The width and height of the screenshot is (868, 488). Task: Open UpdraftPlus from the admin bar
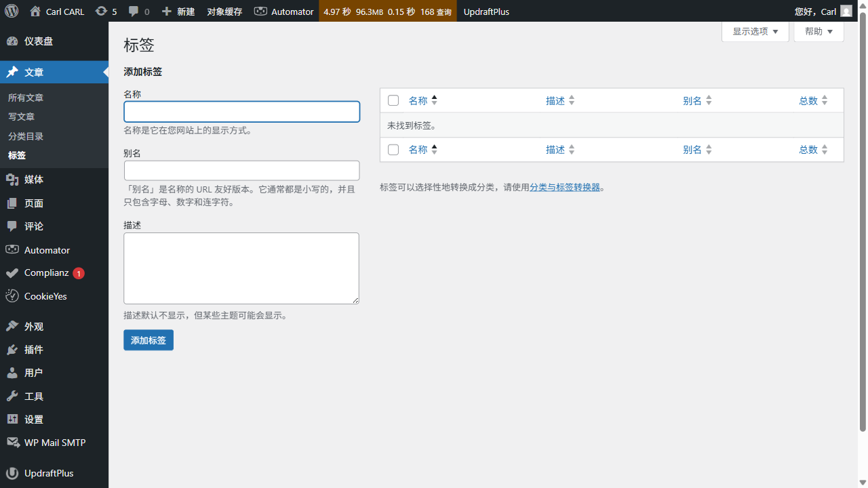pyautogui.click(x=486, y=11)
